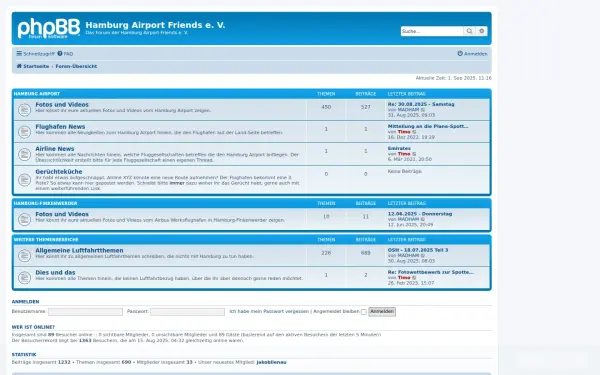View latest post icon in Finkenwerder row
Screen dimensions: 600x375
click(x=423, y=219)
